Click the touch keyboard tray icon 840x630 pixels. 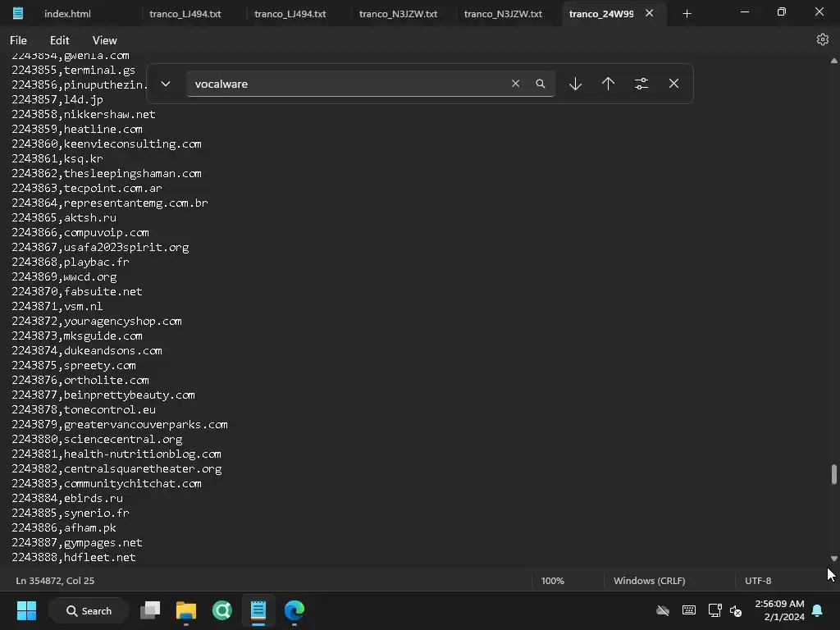[689, 610]
